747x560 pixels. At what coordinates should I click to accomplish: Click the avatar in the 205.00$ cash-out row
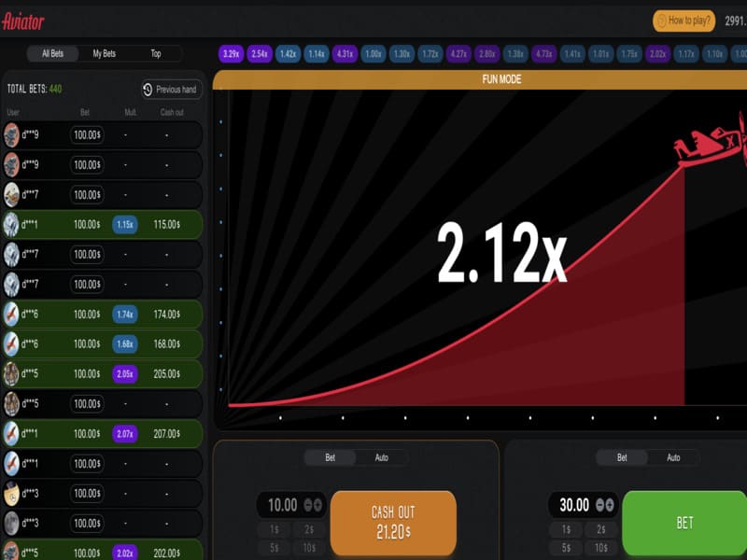coord(11,374)
